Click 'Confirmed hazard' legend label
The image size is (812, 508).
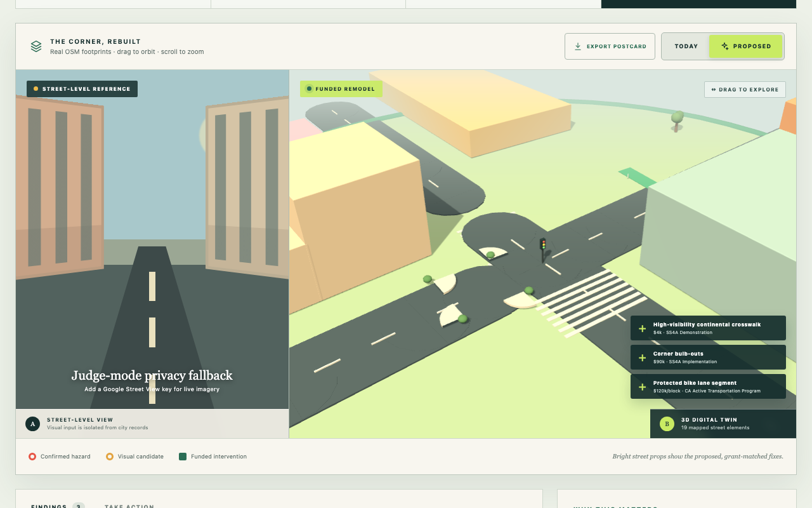tap(65, 457)
